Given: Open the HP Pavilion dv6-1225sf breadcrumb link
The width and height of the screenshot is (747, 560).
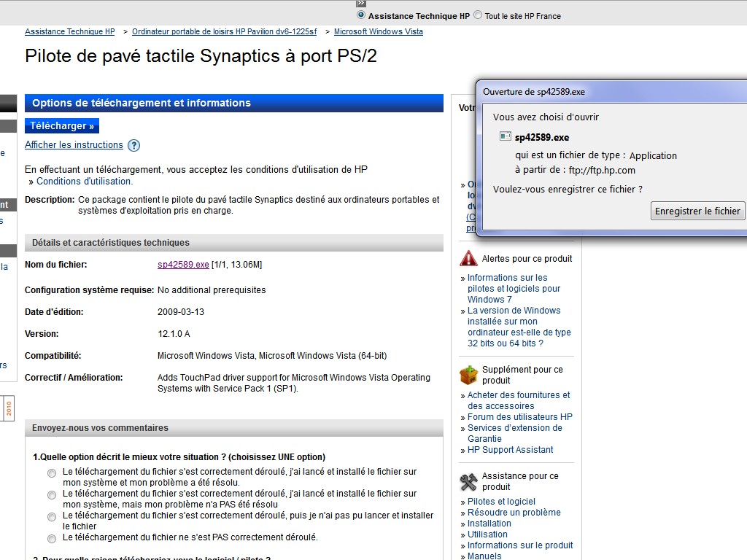Looking at the screenshot, I should 224,32.
